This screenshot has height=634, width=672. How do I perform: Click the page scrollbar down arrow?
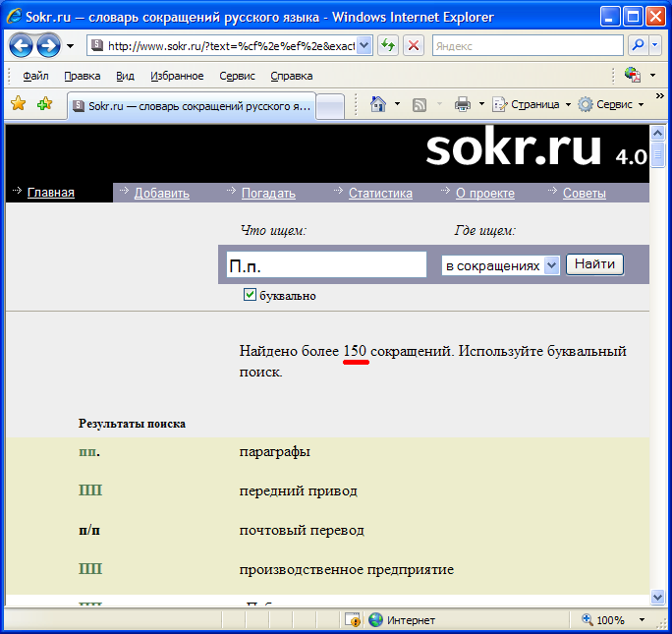click(x=657, y=597)
